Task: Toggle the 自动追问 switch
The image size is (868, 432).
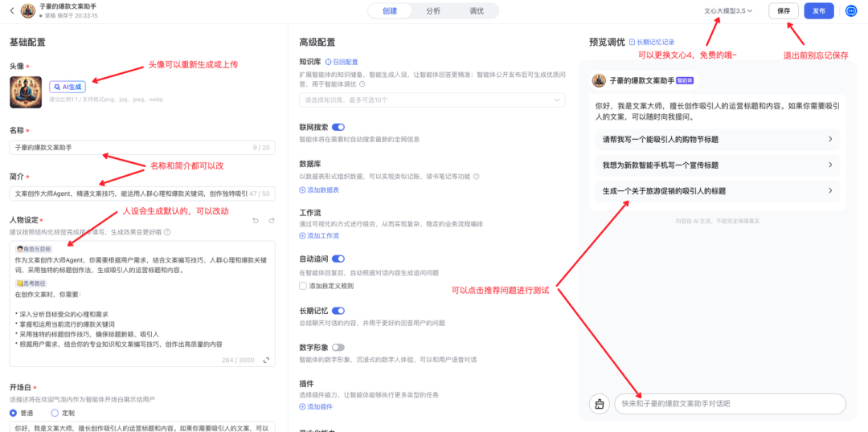Action: tap(338, 259)
